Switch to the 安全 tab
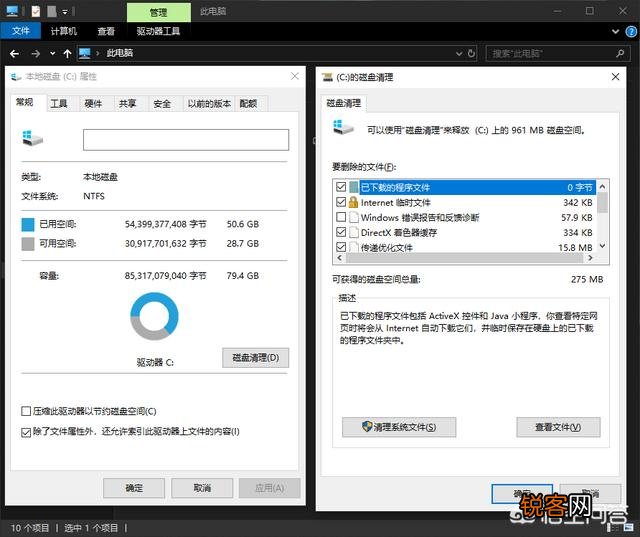Screen dimensions: 640x537 point(162,104)
